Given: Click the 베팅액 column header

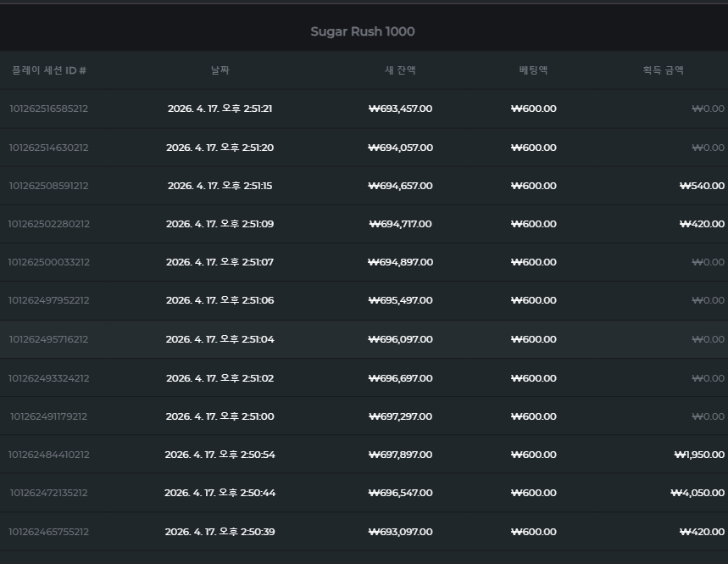Looking at the screenshot, I should point(533,70).
